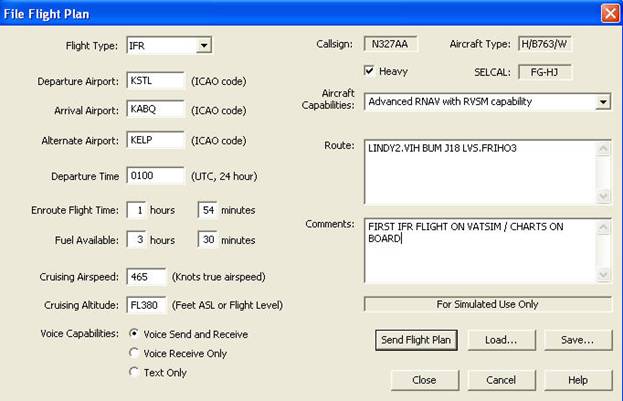This screenshot has width=623, height=401.
Task: Click the Alternate Airport field KELP
Action: (155, 139)
